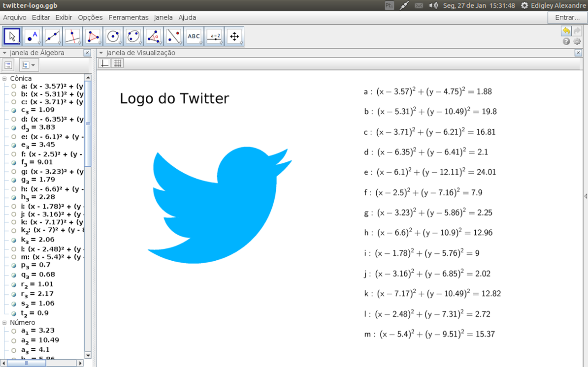Open the Ferramentas menu
588x367 pixels.
128,18
